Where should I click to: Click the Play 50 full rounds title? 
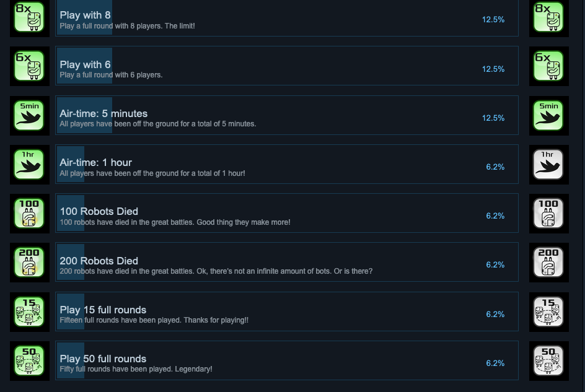coord(103,359)
